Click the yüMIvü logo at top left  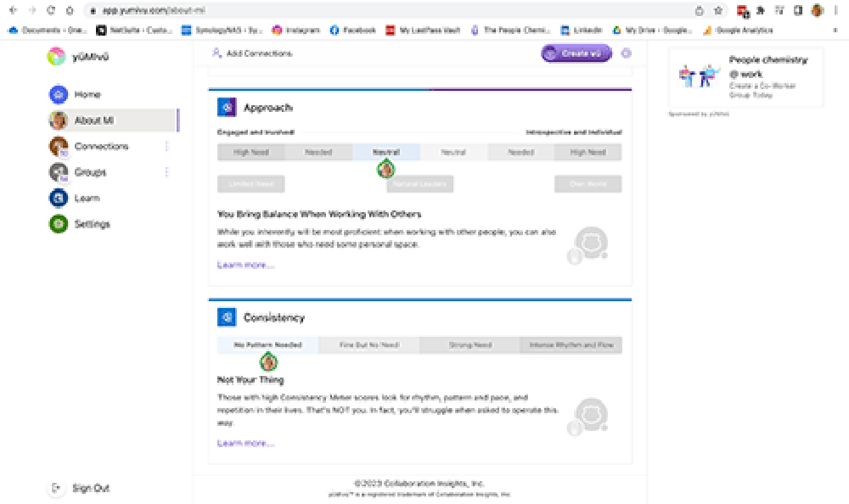pyautogui.click(x=56, y=56)
